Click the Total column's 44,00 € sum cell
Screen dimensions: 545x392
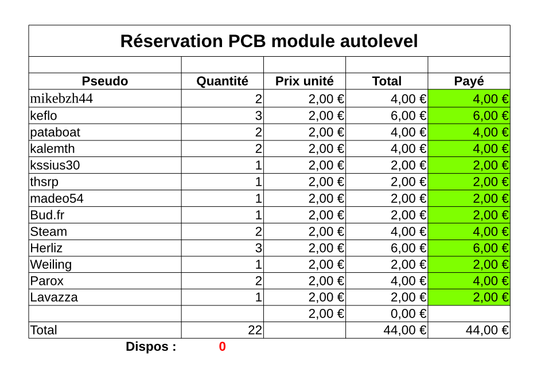387,330
